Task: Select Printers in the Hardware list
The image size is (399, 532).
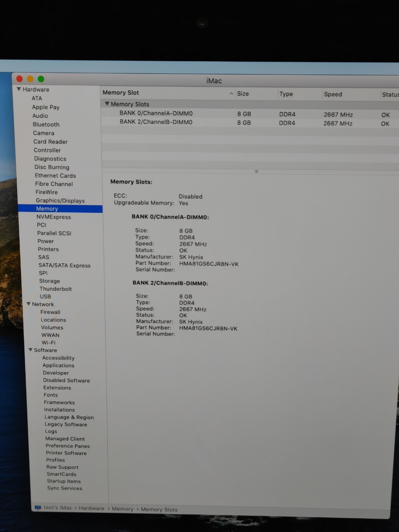Action: tap(48, 249)
